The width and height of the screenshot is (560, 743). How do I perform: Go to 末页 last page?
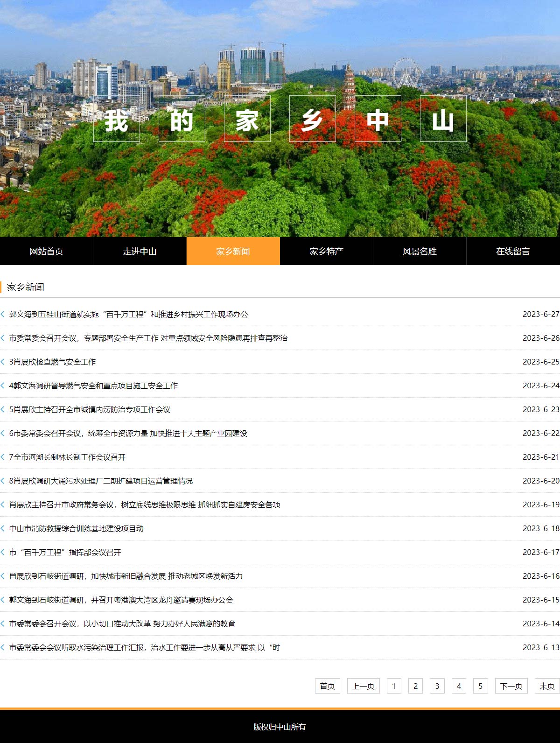pos(547,686)
